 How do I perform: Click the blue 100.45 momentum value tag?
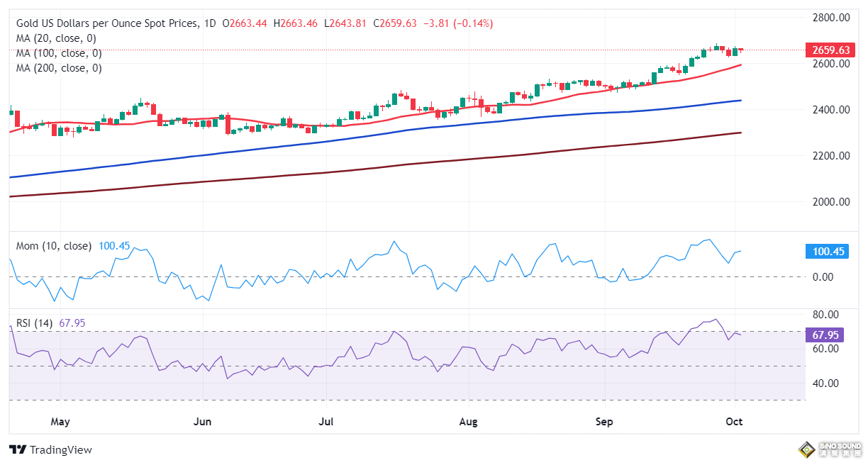827,252
